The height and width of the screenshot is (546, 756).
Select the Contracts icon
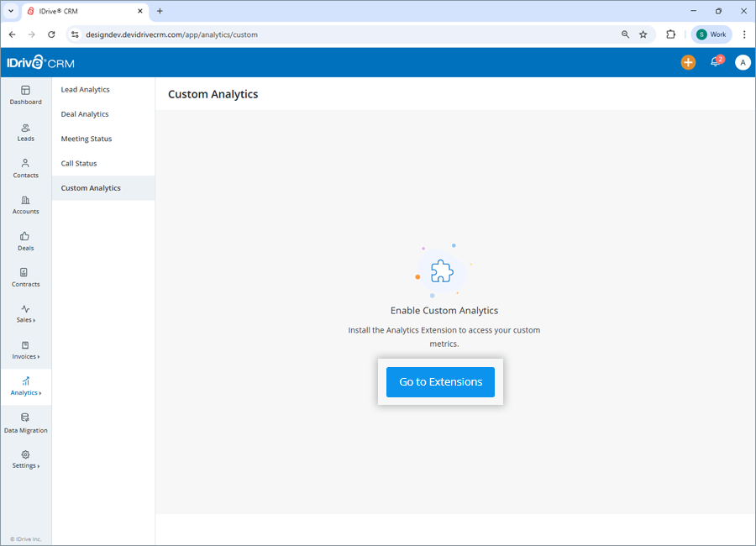coord(26,278)
